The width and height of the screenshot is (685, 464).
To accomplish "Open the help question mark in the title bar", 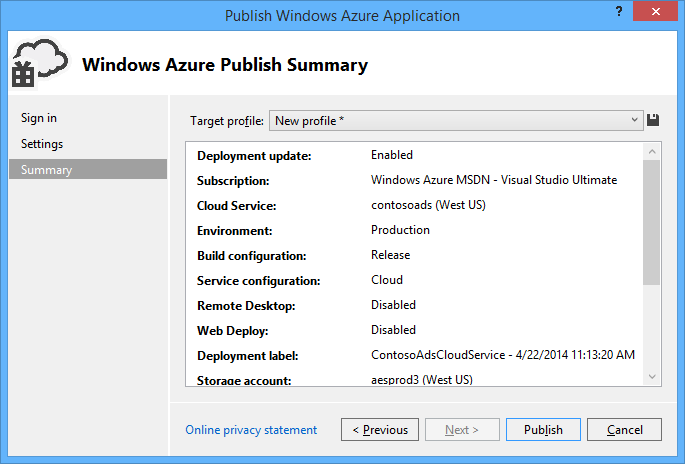I will tap(619, 12).
